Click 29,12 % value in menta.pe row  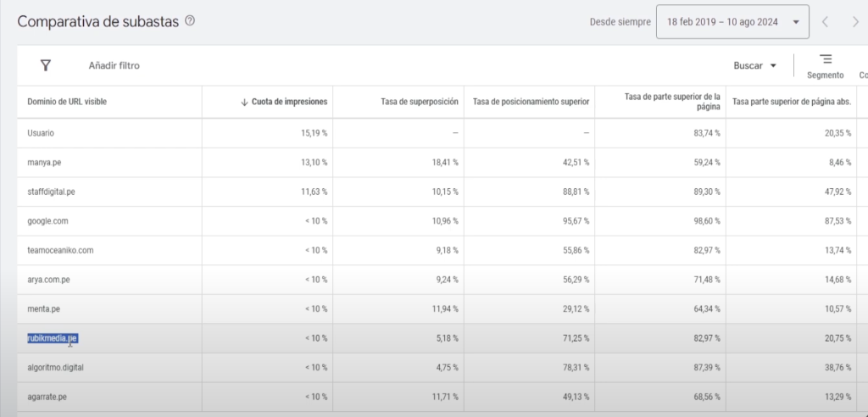[576, 309]
